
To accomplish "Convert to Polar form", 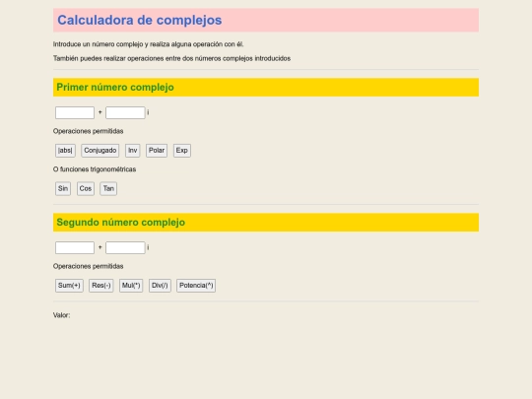I will pos(157,151).
